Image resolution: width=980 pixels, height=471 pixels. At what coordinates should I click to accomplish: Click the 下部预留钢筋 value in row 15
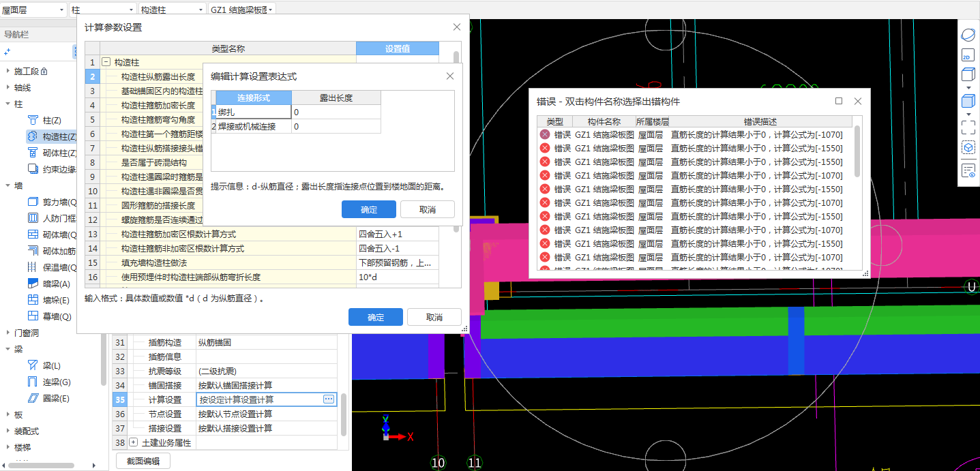[398, 263]
